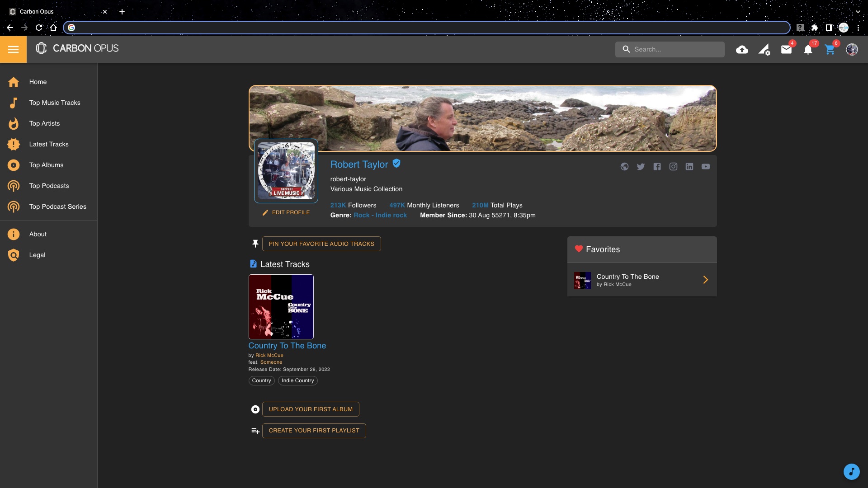
Task: Click Pin Your Favorite Audio Tracks button
Action: (x=321, y=244)
